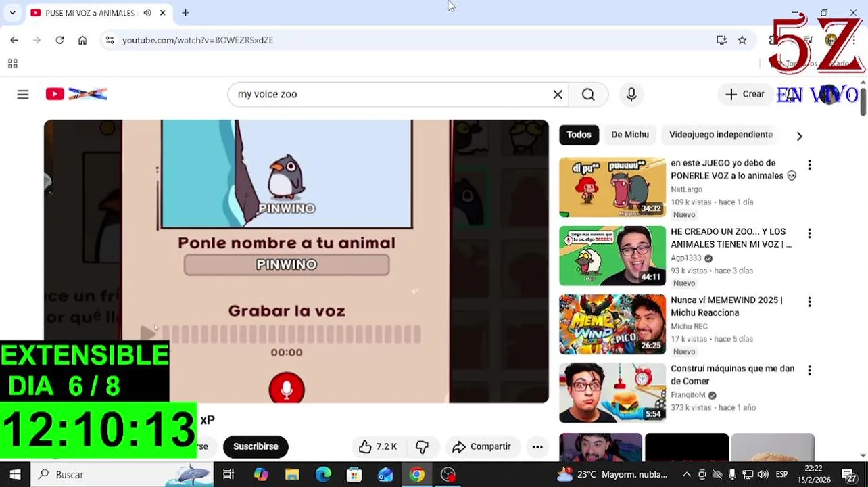Show hidden system tray icons
The width and height of the screenshot is (868, 487).
(x=687, y=475)
